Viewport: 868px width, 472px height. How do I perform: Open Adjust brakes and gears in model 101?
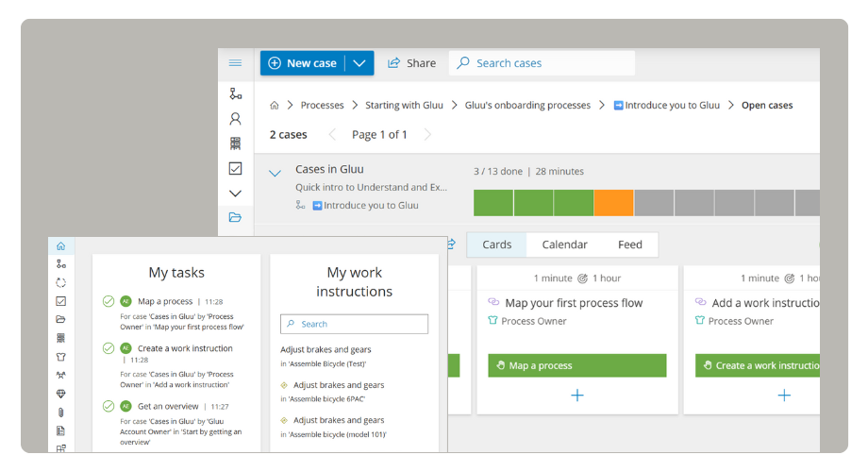pyautogui.click(x=338, y=420)
